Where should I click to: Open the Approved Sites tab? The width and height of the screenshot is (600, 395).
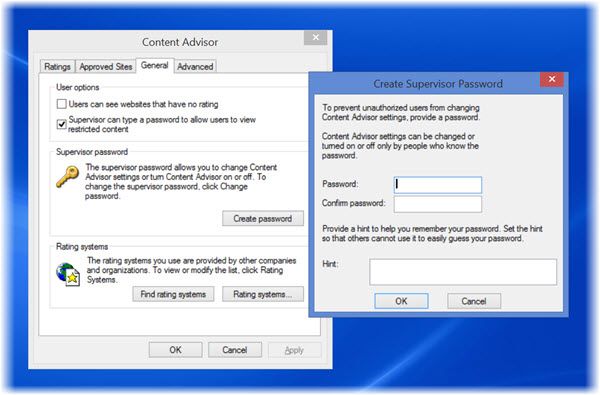[106, 67]
